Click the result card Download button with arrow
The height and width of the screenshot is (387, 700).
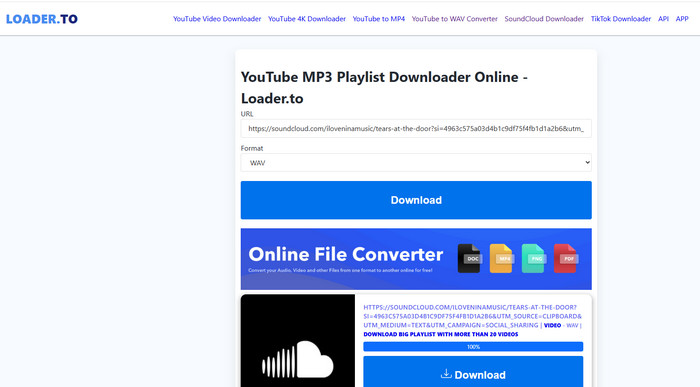point(473,372)
